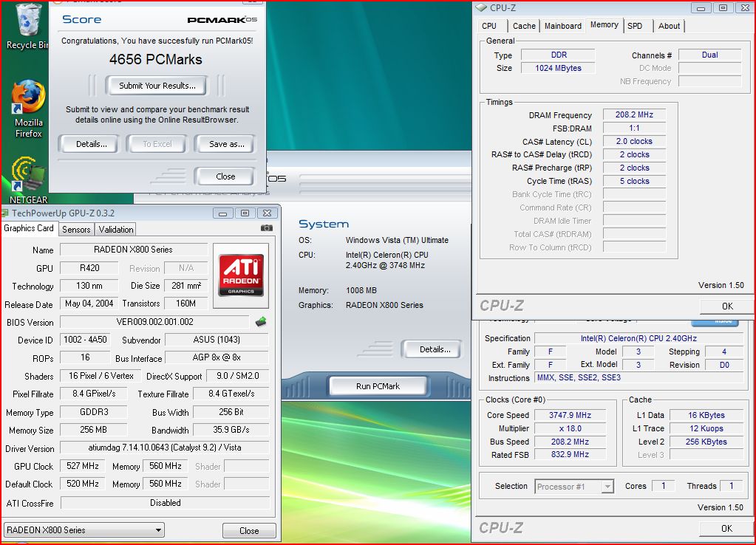
Task: Click the ATI CrossFire Disabled field
Action: [x=166, y=503]
